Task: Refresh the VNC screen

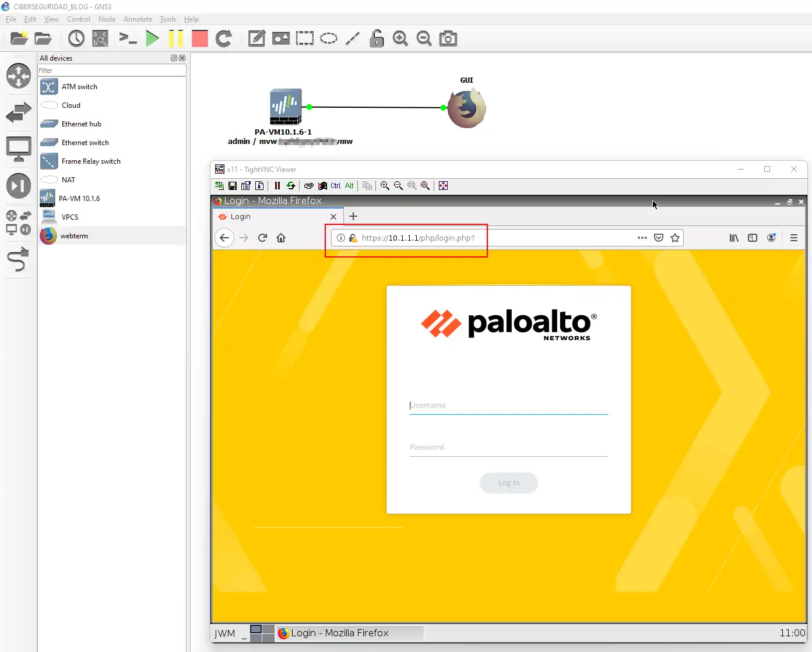Action: [291, 186]
